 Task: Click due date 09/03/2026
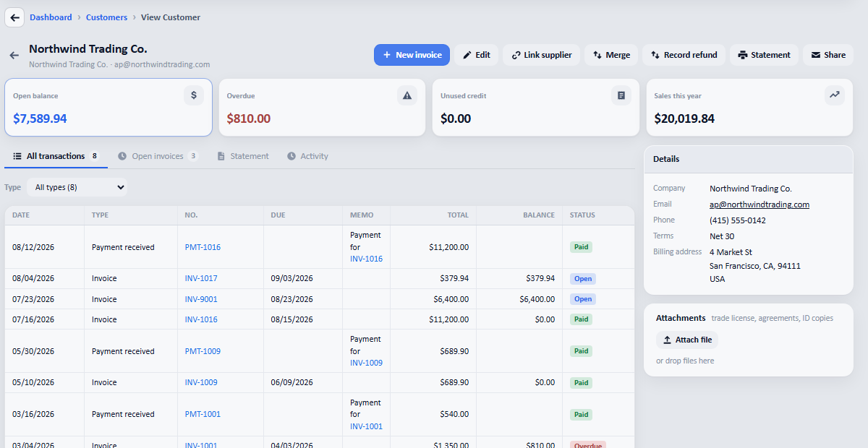click(x=292, y=278)
